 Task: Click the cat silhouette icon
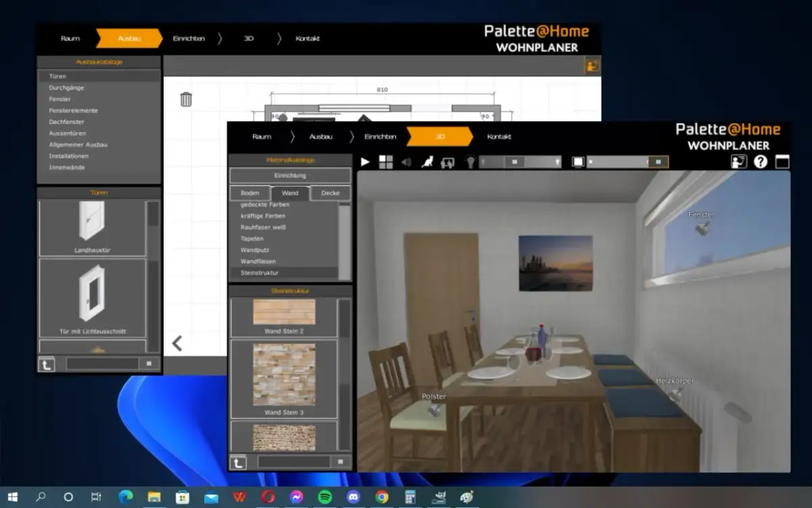point(427,162)
